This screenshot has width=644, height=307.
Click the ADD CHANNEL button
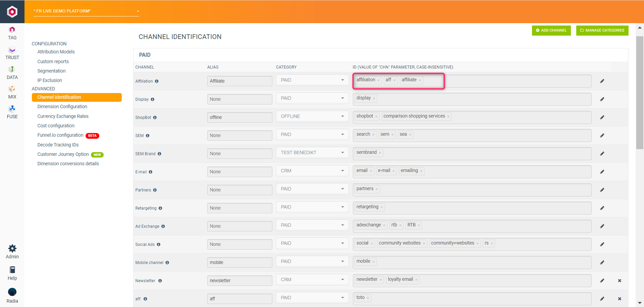551,30
